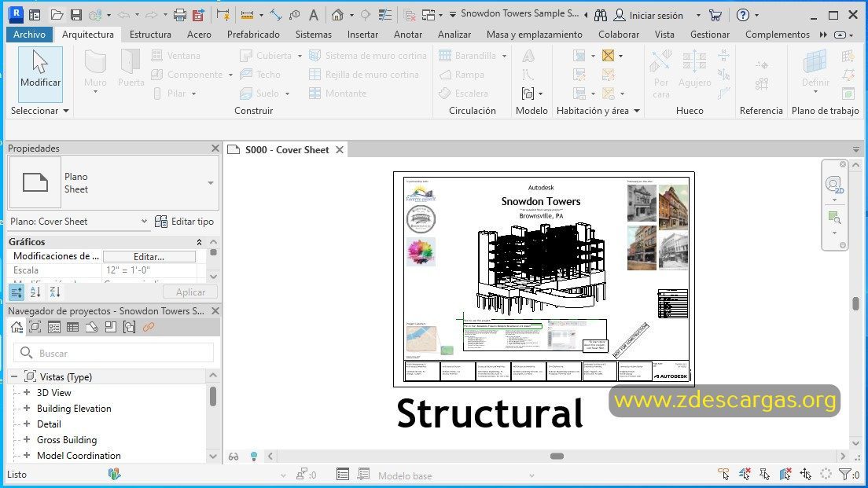Collapse the Vistas (Type) tree node
The height and width of the screenshot is (488, 868).
point(14,376)
